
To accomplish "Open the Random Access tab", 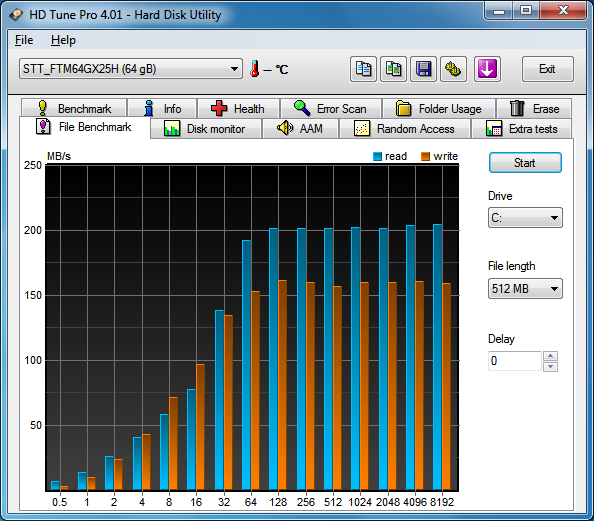I will coord(405,129).
